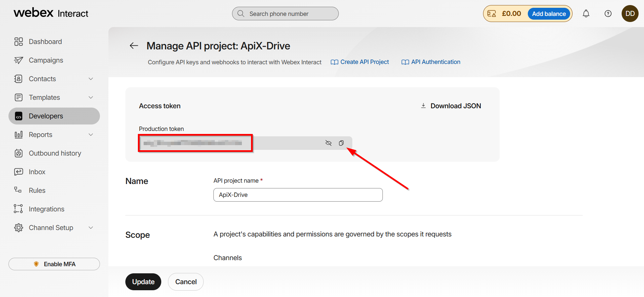644x297 pixels.
Task: Open Outbound history in the sidebar
Action: pos(54,153)
